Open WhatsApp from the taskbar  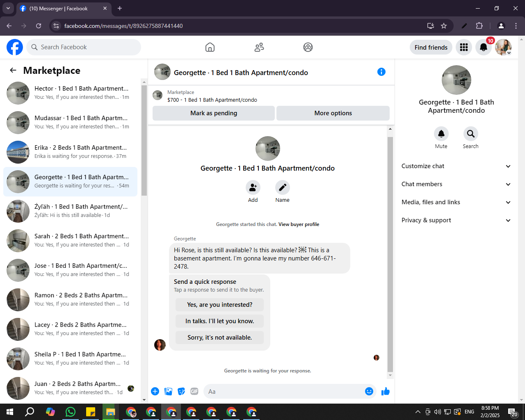tap(71, 412)
